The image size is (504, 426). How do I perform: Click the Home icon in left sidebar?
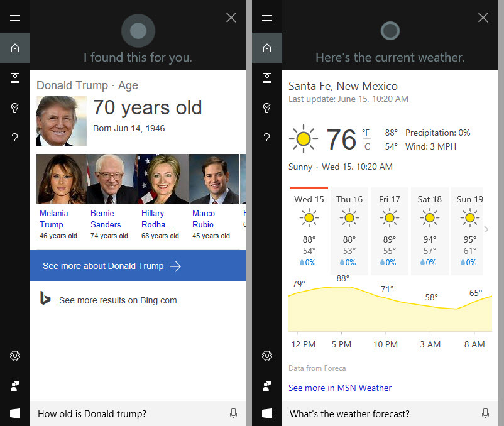pyautogui.click(x=15, y=48)
